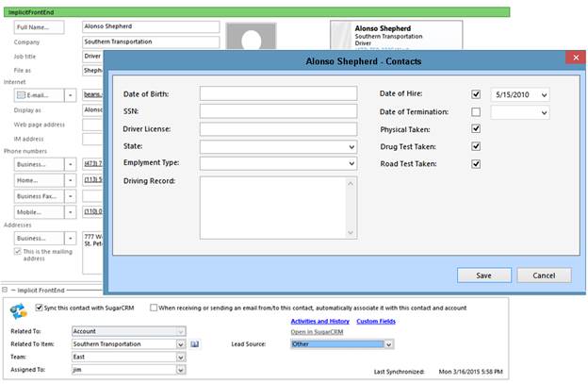This screenshot has height=384, width=588.
Task: Open the Date of Hire date picker
Action: pyautogui.click(x=544, y=94)
